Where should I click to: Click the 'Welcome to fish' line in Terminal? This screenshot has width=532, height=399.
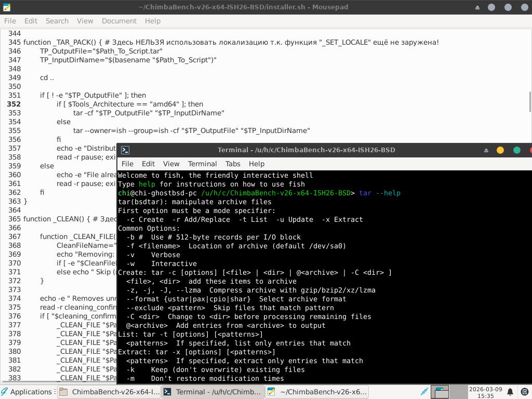[216, 176]
